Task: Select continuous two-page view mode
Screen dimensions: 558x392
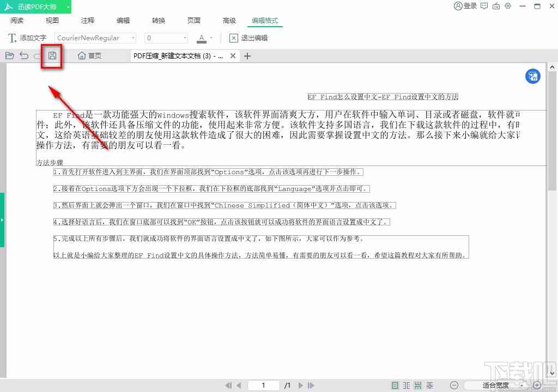Action: 429,385
